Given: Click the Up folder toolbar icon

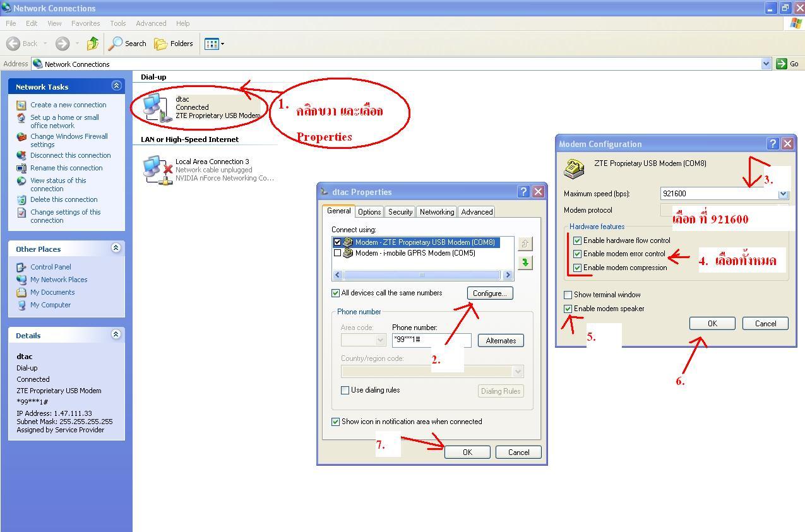Looking at the screenshot, I should (x=93, y=44).
